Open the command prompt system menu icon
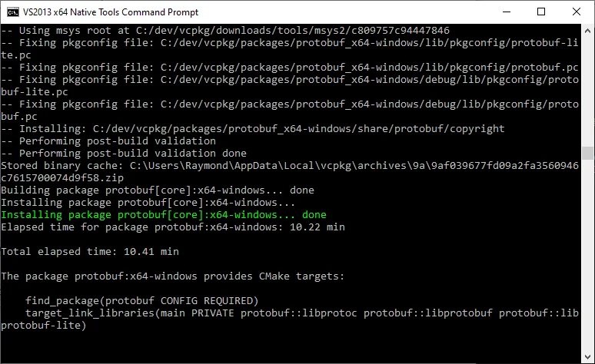This screenshot has width=595, height=364. click(13, 12)
